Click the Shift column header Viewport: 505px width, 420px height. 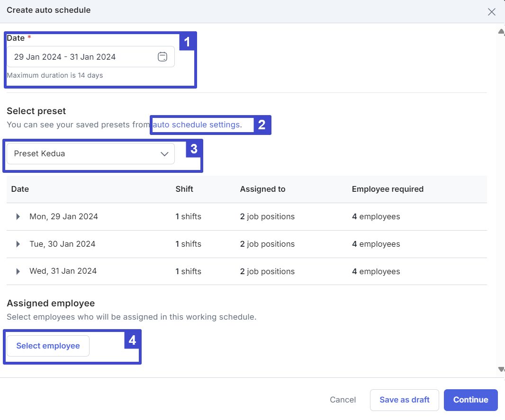point(184,189)
